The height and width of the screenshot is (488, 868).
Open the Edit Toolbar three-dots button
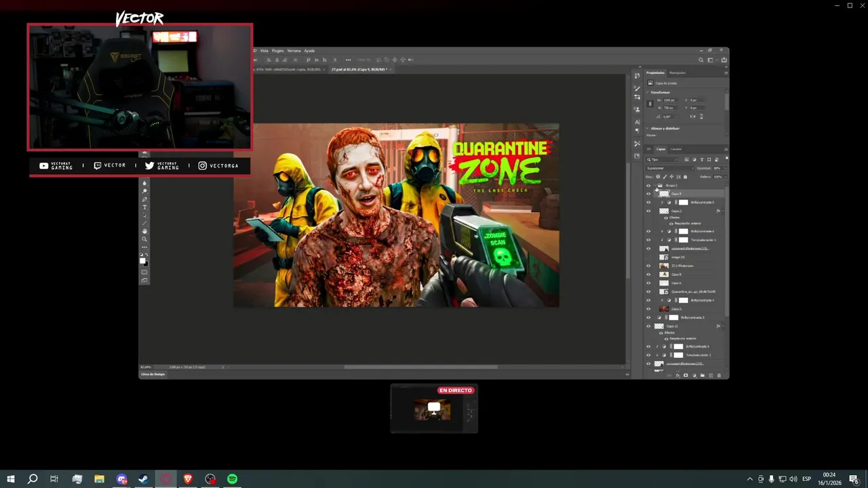[144, 247]
